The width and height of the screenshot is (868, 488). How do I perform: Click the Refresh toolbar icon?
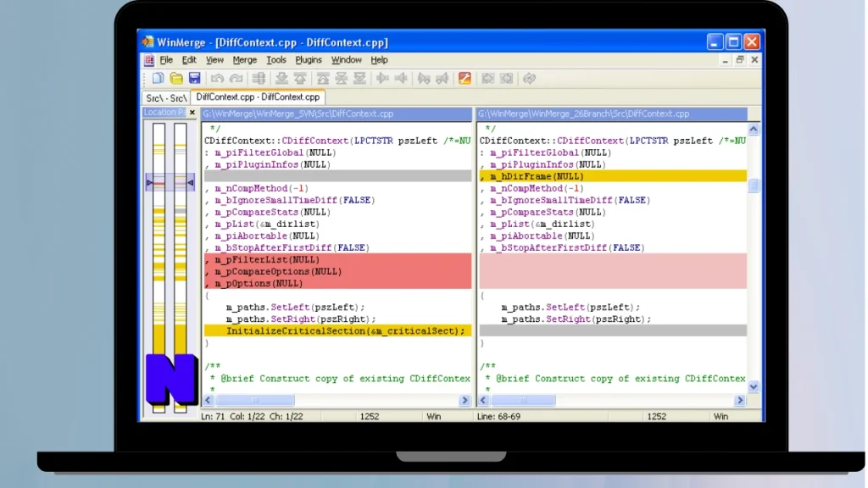pyautogui.click(x=529, y=79)
